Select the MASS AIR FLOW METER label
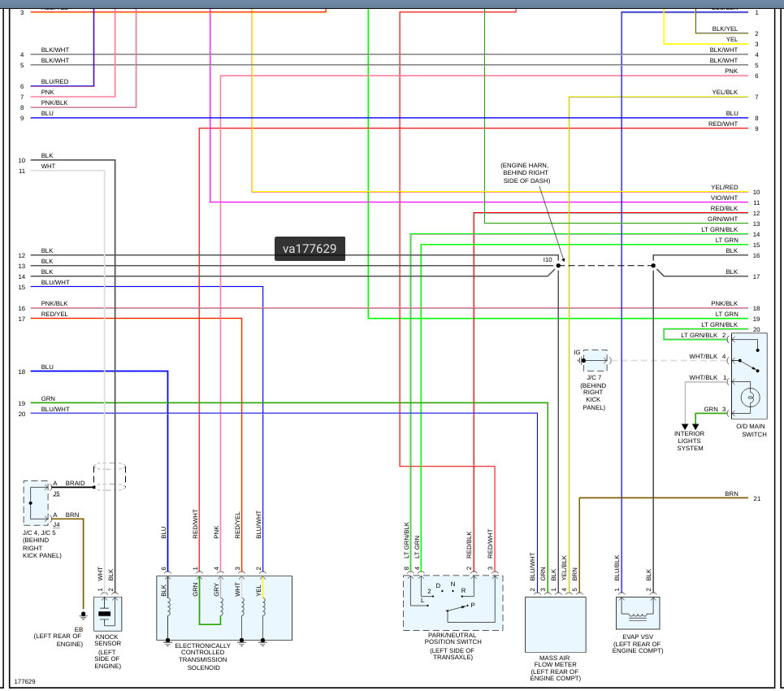Image resolution: width=784 pixels, height=691 pixels. click(555, 661)
